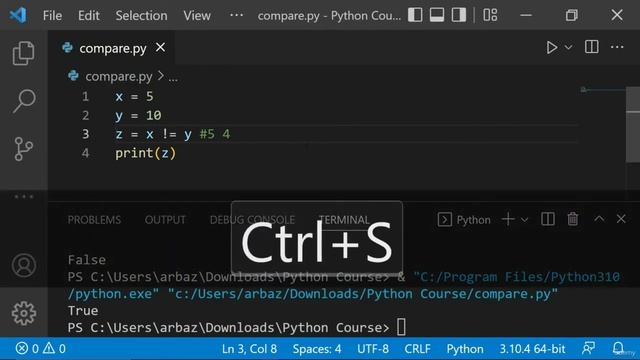Switch to the OUTPUT panel tab

(165, 220)
